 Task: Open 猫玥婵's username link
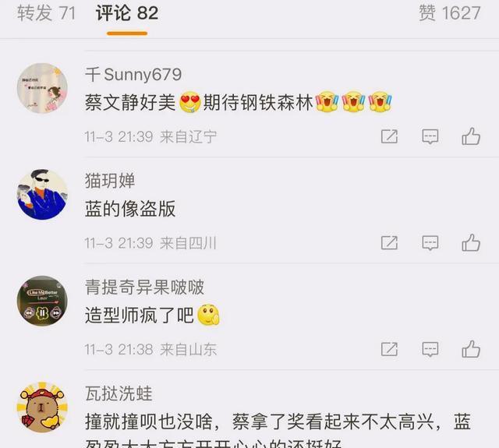tap(110, 181)
